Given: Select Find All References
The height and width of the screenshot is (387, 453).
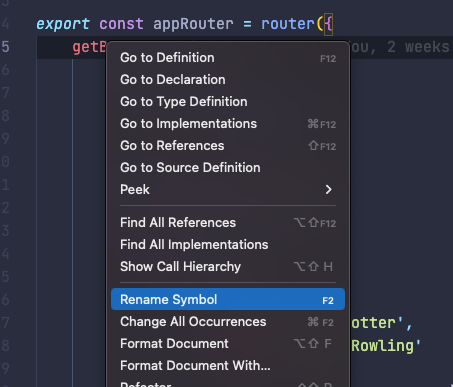Looking at the screenshot, I should click(x=228, y=223).
